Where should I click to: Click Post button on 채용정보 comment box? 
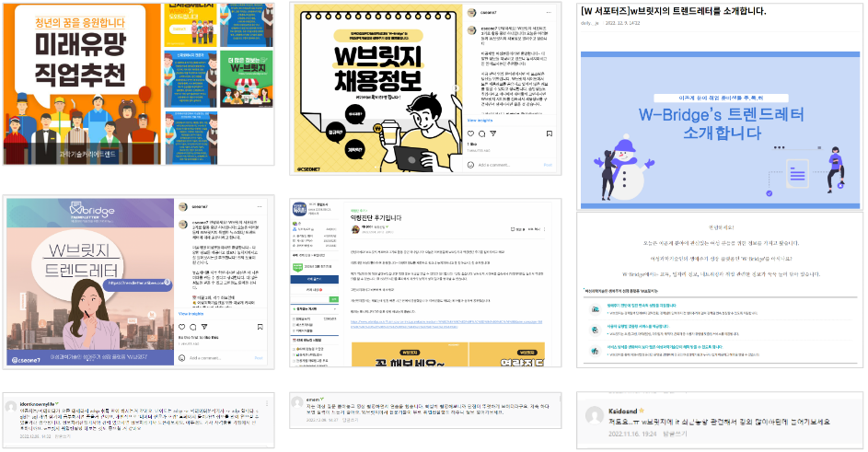[x=548, y=165]
